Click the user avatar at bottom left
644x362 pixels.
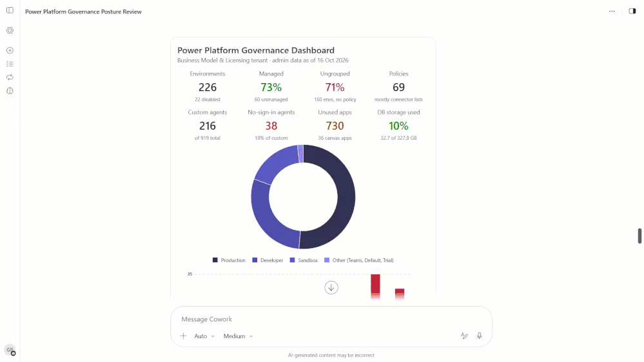click(x=10, y=350)
